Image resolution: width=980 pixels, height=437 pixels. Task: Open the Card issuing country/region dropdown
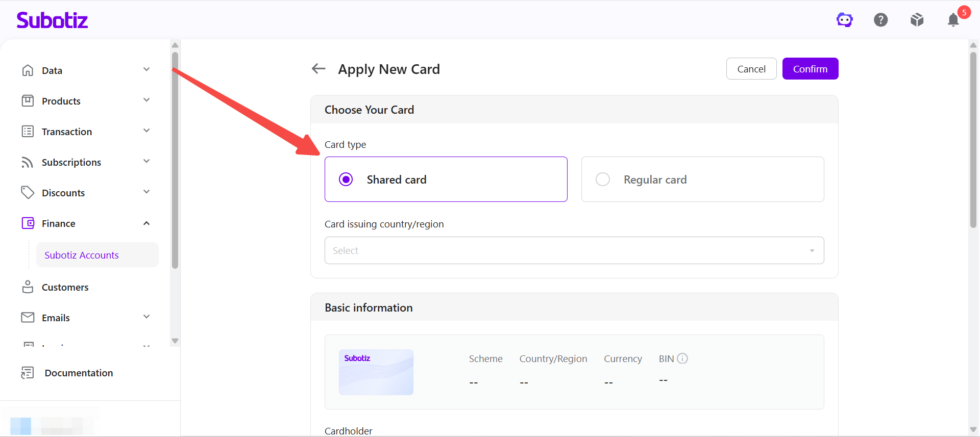tap(574, 250)
